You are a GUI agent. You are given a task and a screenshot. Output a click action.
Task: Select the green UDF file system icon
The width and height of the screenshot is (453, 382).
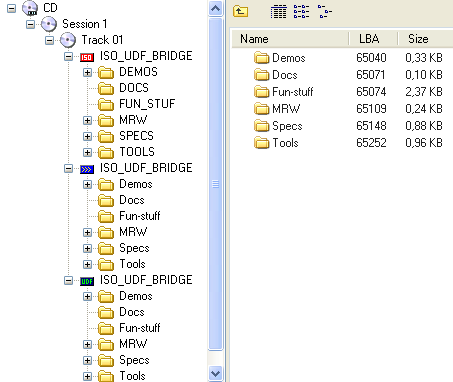click(87, 281)
